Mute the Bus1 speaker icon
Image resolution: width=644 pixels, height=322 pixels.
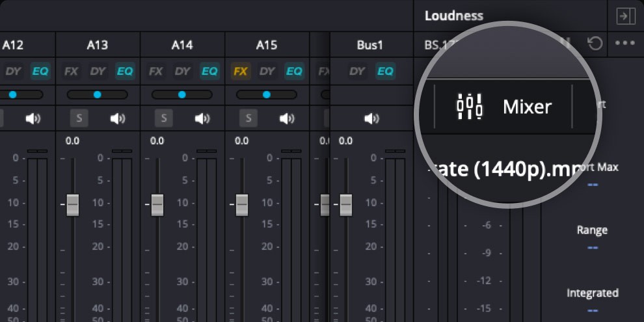pyautogui.click(x=371, y=118)
